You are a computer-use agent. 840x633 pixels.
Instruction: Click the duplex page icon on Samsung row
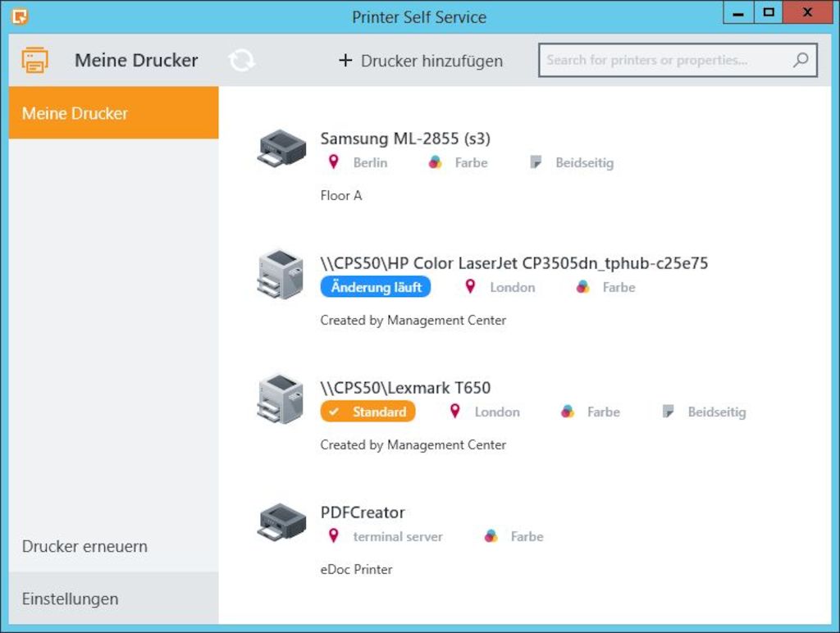click(535, 162)
